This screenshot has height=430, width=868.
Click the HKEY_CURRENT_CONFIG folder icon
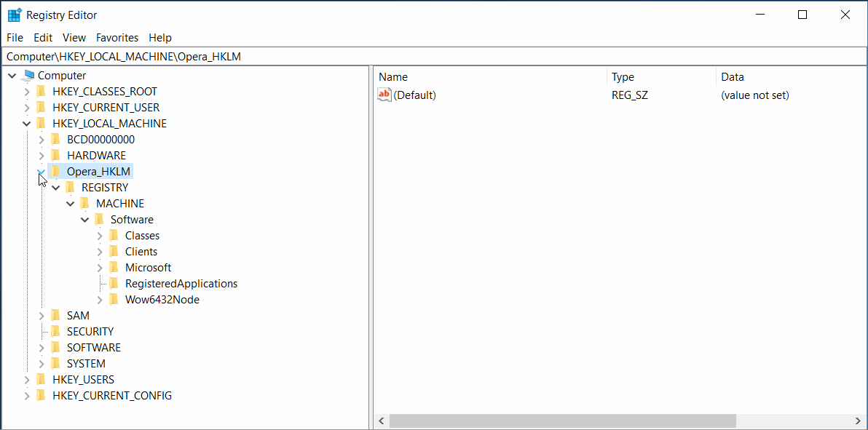point(40,397)
